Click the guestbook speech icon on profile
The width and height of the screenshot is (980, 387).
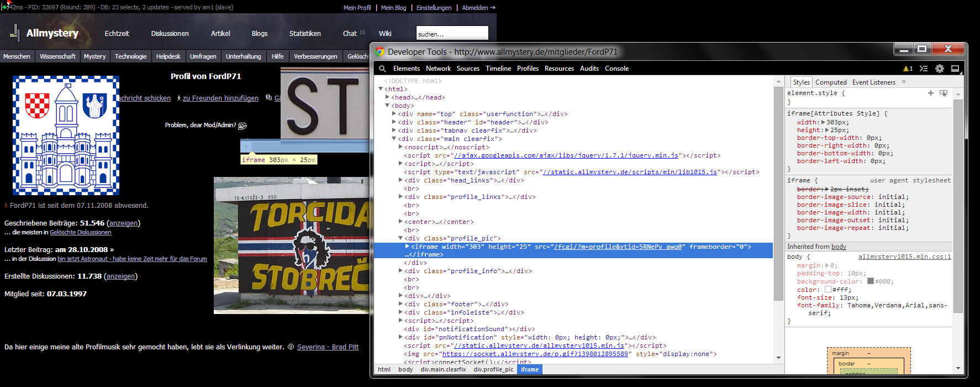[268, 98]
